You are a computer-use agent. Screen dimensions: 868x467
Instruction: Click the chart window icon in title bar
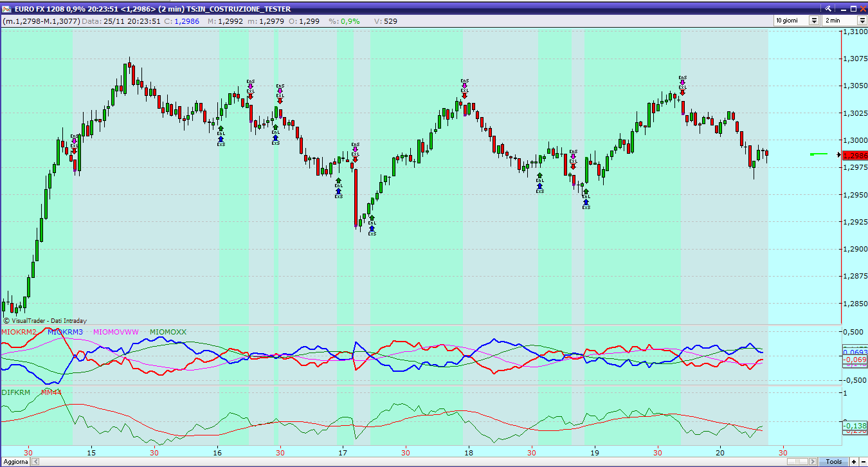tap(6, 9)
